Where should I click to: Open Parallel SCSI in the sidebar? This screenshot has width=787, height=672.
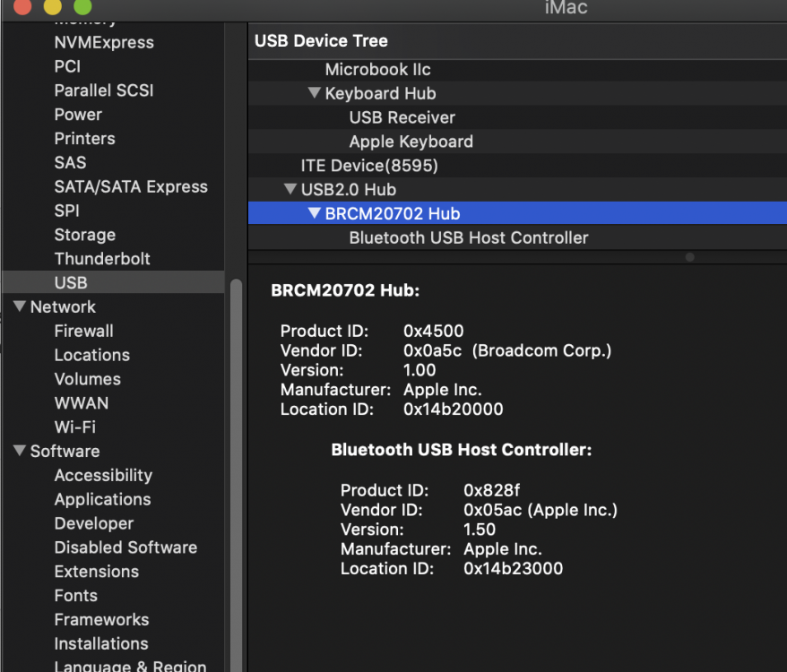(x=104, y=90)
